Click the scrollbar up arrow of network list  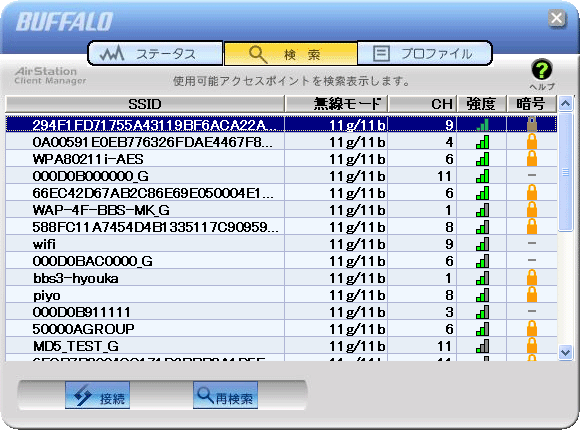click(x=566, y=104)
